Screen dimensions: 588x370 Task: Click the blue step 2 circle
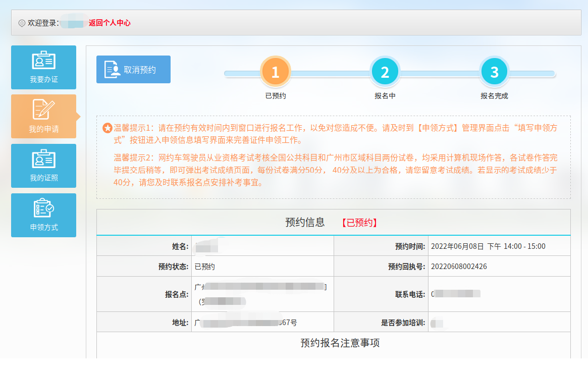(385, 72)
